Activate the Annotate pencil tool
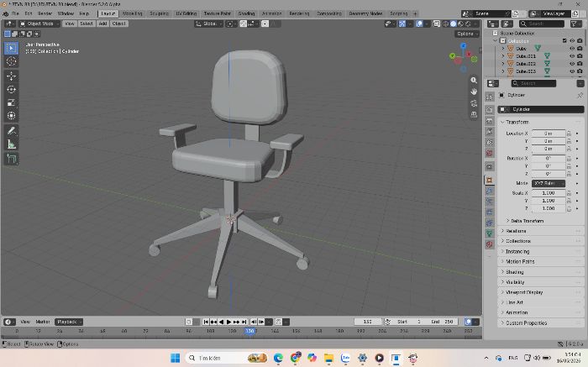 click(x=11, y=131)
